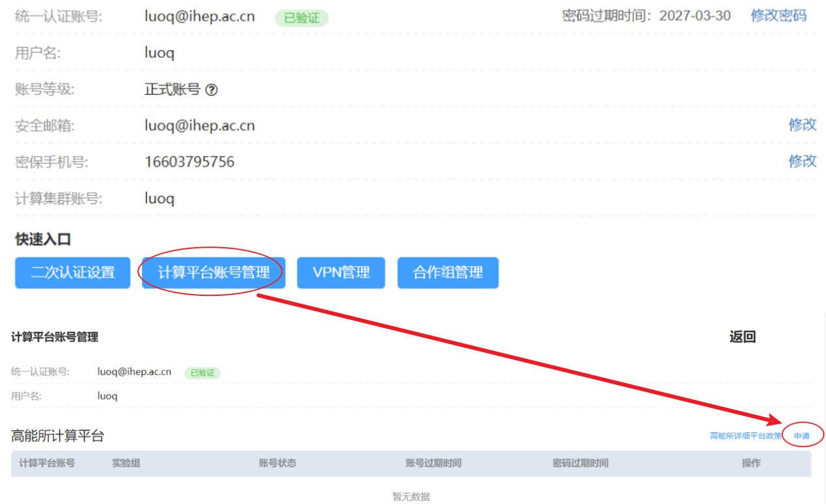
Task: Click the top 已验证 badge
Action: pyautogui.click(x=301, y=18)
